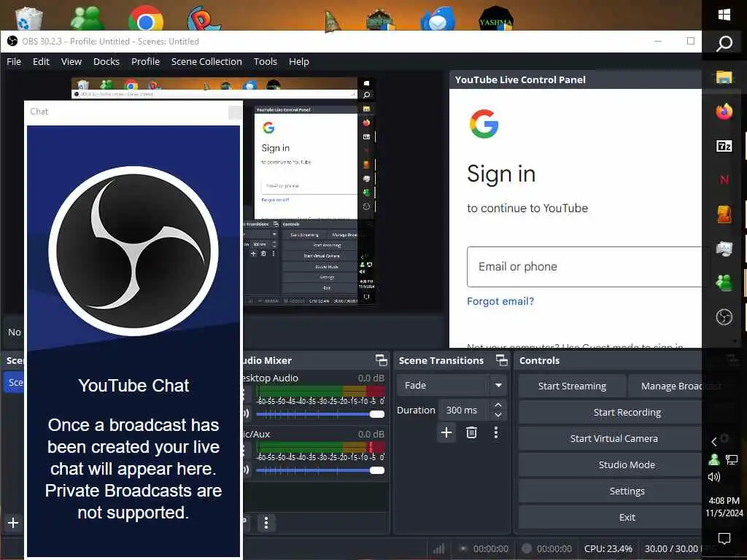Click the green person tray icon
Screen dimensions: 747x560
713,459
